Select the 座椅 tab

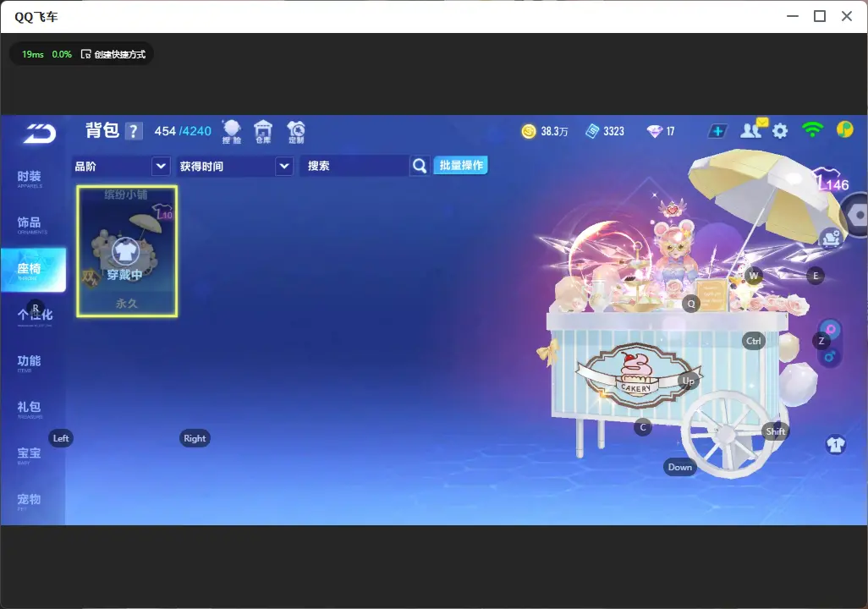click(x=33, y=270)
